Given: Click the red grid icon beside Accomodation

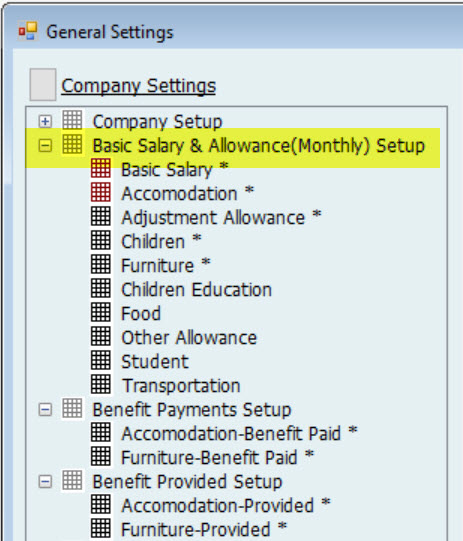Looking at the screenshot, I should tap(101, 192).
